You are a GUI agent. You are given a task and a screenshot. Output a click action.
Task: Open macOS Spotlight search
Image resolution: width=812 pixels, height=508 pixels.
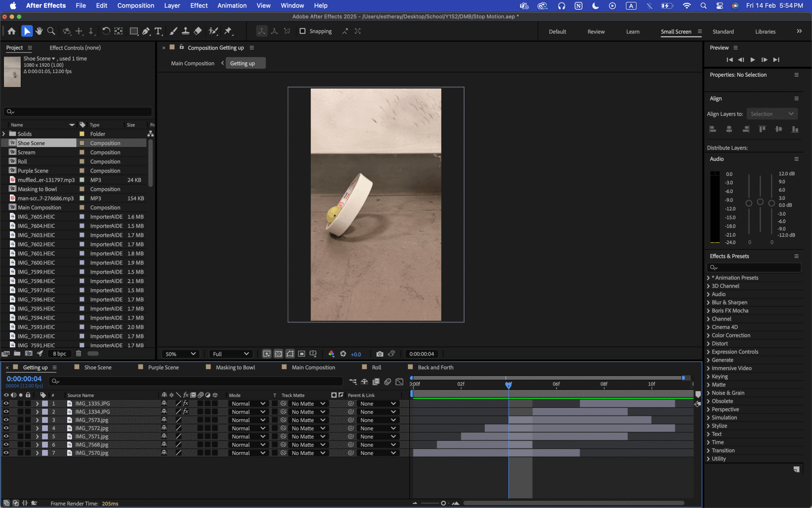point(703,6)
